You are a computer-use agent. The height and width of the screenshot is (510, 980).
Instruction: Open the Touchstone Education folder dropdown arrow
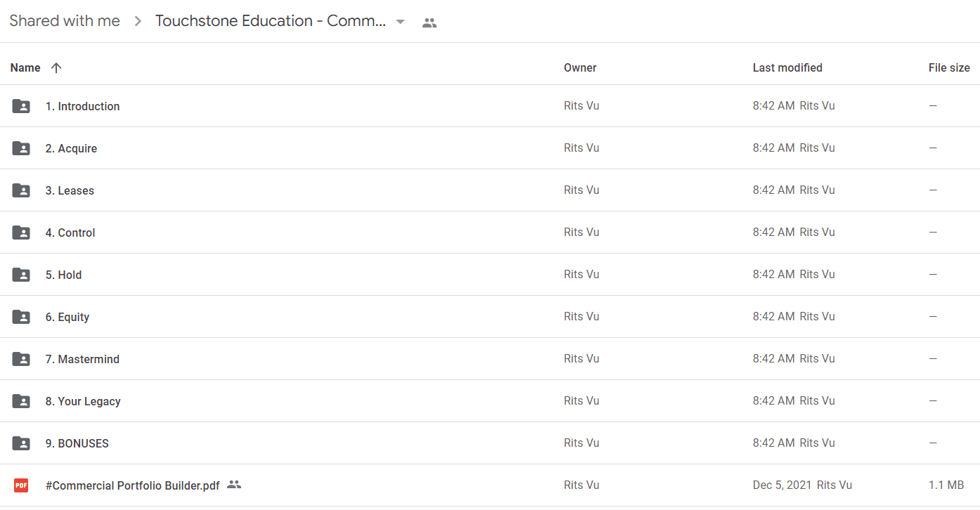pyautogui.click(x=400, y=22)
